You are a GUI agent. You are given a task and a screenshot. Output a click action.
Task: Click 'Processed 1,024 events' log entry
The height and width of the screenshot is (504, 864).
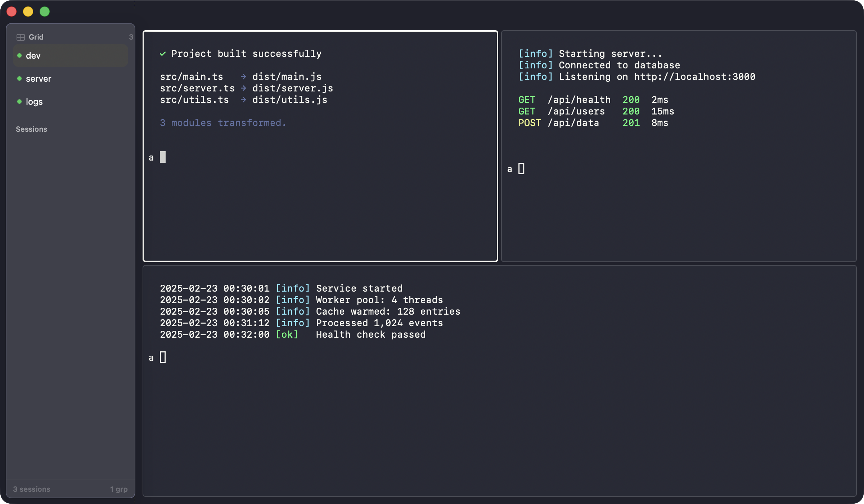pyautogui.click(x=379, y=323)
